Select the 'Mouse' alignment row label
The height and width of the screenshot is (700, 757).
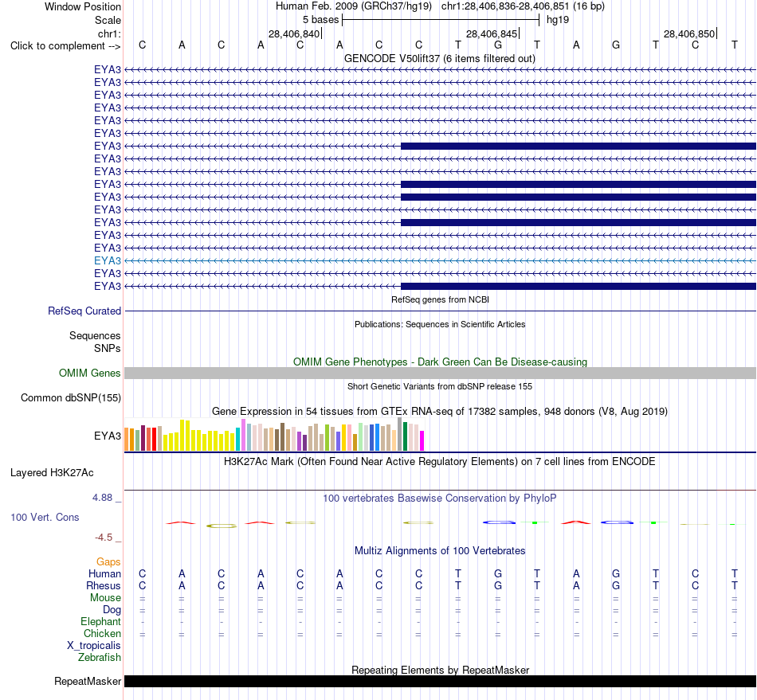tap(105, 598)
